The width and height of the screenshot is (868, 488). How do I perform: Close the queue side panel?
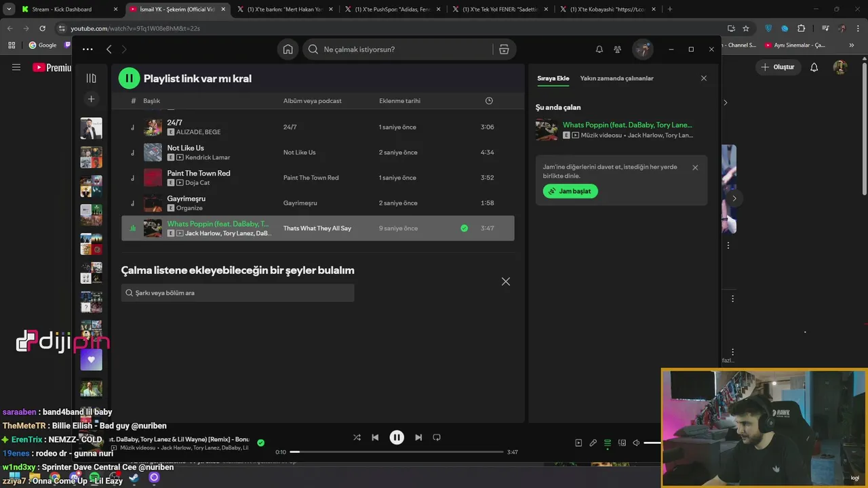pos(703,79)
